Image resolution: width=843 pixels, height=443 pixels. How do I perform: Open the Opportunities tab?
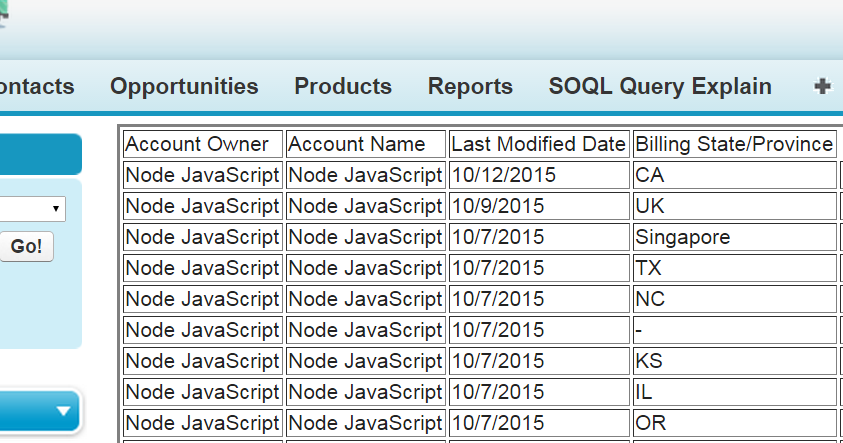tap(184, 87)
